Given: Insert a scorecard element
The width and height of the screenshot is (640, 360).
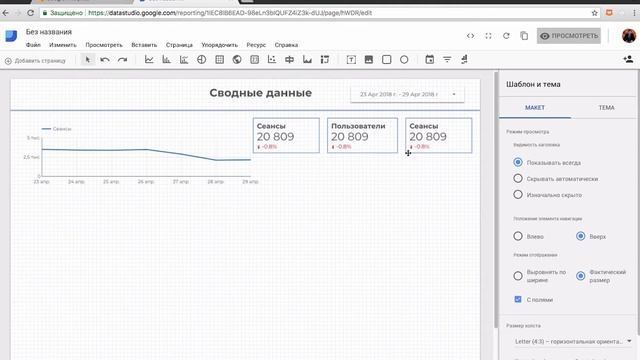Looking at the screenshot, I should [254, 60].
